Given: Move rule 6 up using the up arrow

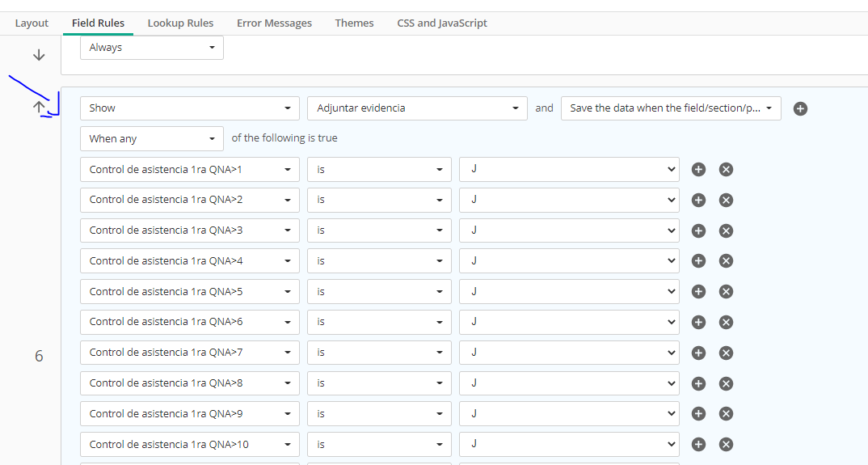Looking at the screenshot, I should pyautogui.click(x=39, y=107).
